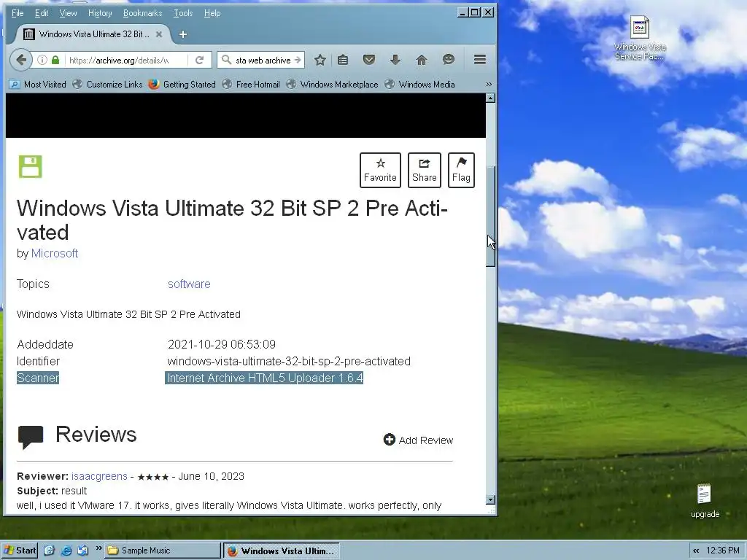Show bookmarks list icon in toolbar
747x560 pixels.
[343, 60]
